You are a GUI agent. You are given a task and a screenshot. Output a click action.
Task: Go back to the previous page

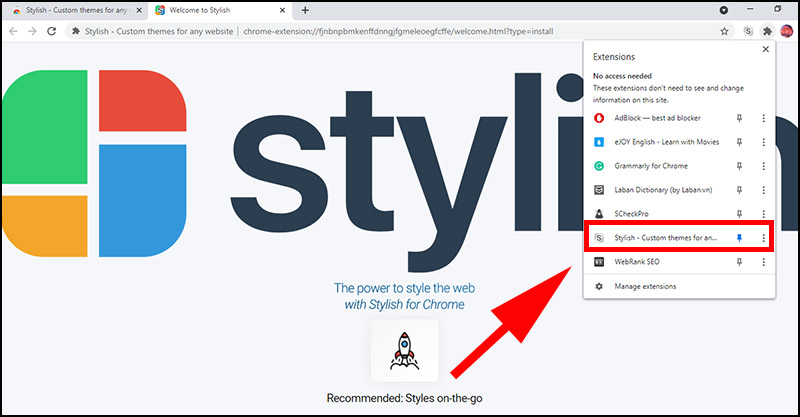pos(13,31)
